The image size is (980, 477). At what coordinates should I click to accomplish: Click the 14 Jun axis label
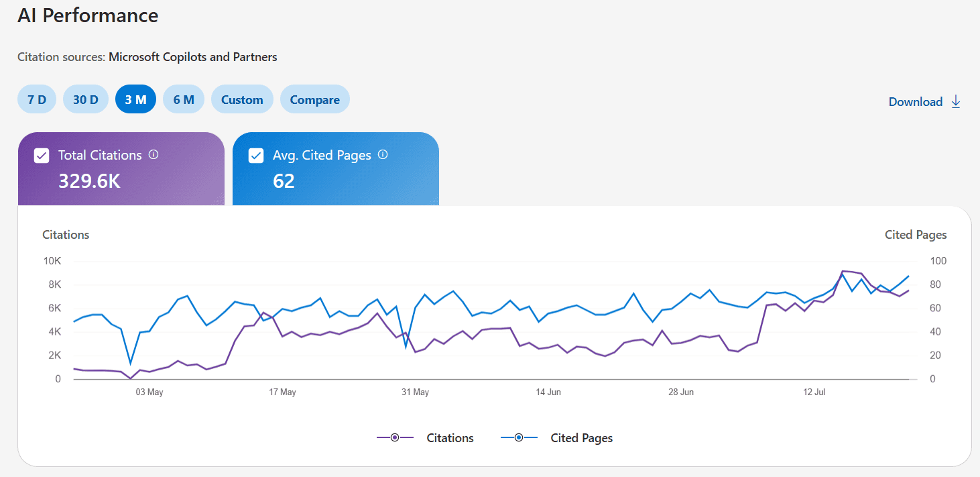pyautogui.click(x=548, y=392)
